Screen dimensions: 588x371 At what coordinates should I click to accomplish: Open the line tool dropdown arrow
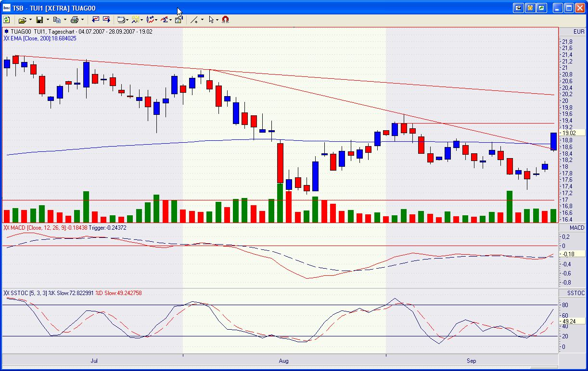[202, 20]
